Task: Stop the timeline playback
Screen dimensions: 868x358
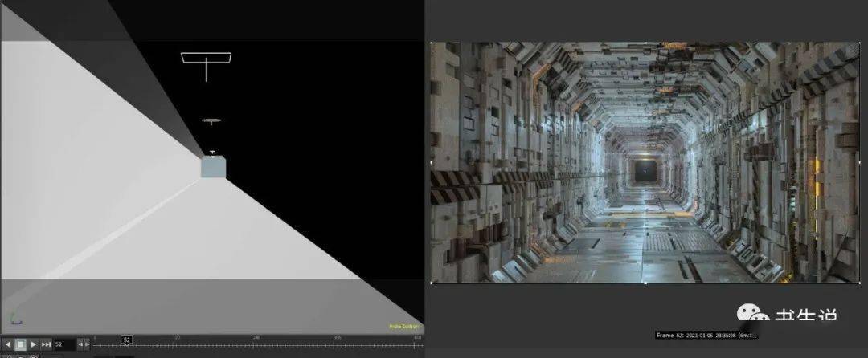Action: pos(20,344)
